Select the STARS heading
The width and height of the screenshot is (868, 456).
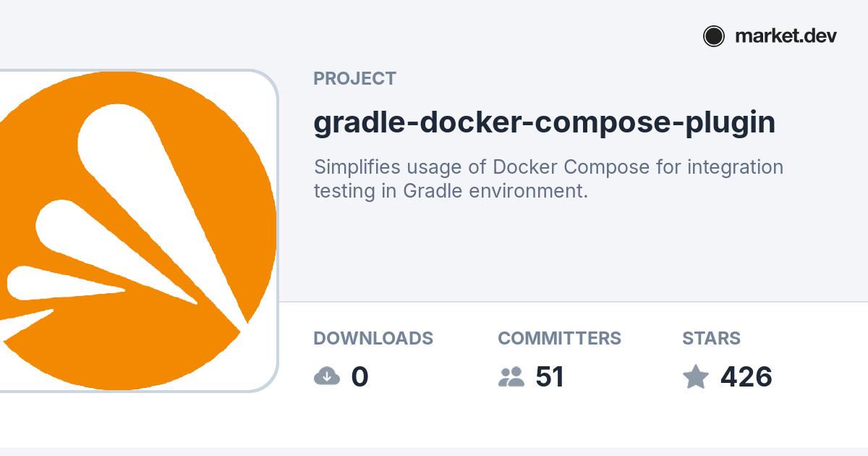pyautogui.click(x=711, y=338)
